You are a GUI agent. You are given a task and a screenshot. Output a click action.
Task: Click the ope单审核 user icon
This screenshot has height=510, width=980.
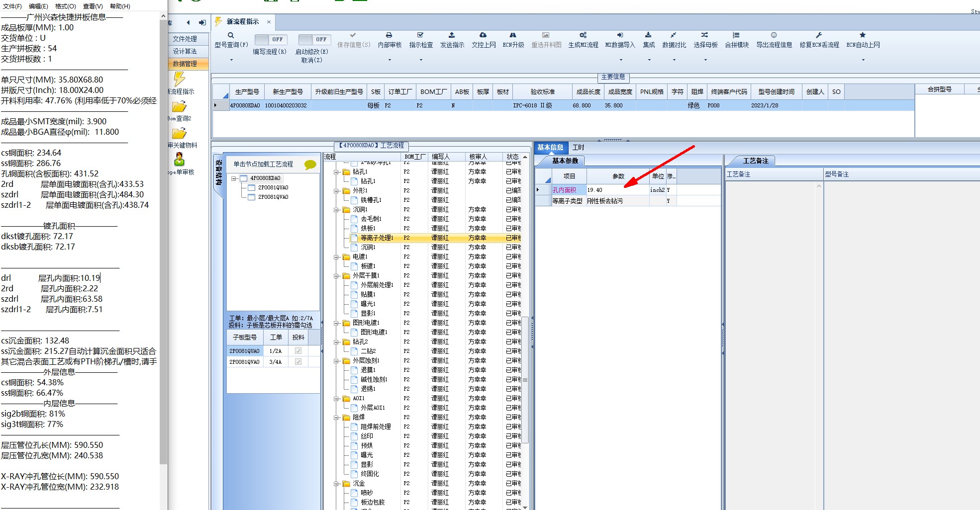click(x=179, y=159)
